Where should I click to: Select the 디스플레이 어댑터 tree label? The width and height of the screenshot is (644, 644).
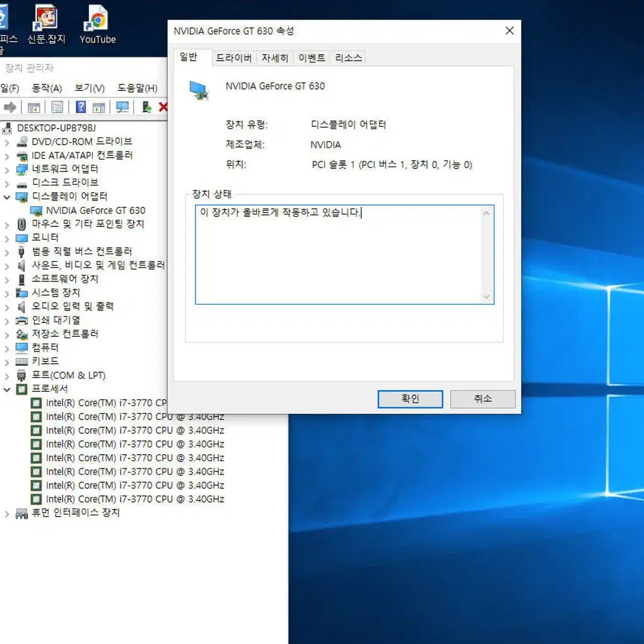[x=69, y=197]
